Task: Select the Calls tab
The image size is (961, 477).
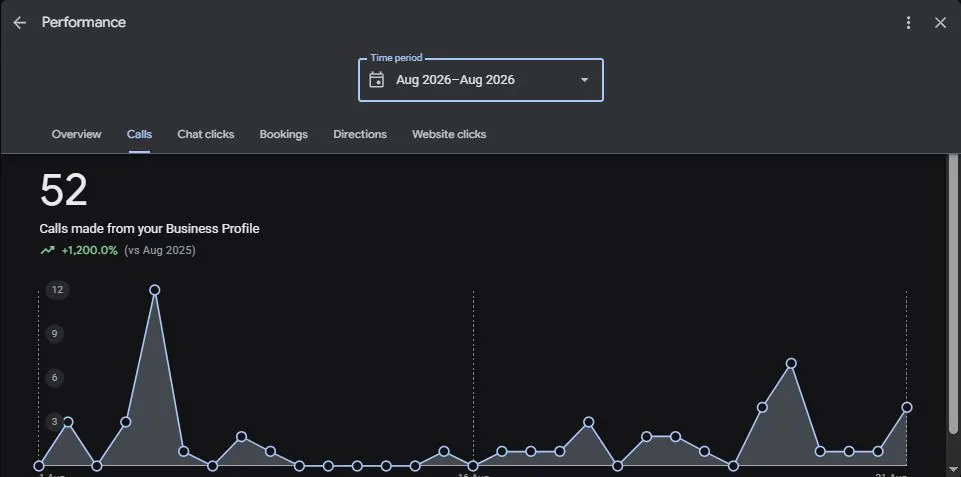Action: pos(139,134)
